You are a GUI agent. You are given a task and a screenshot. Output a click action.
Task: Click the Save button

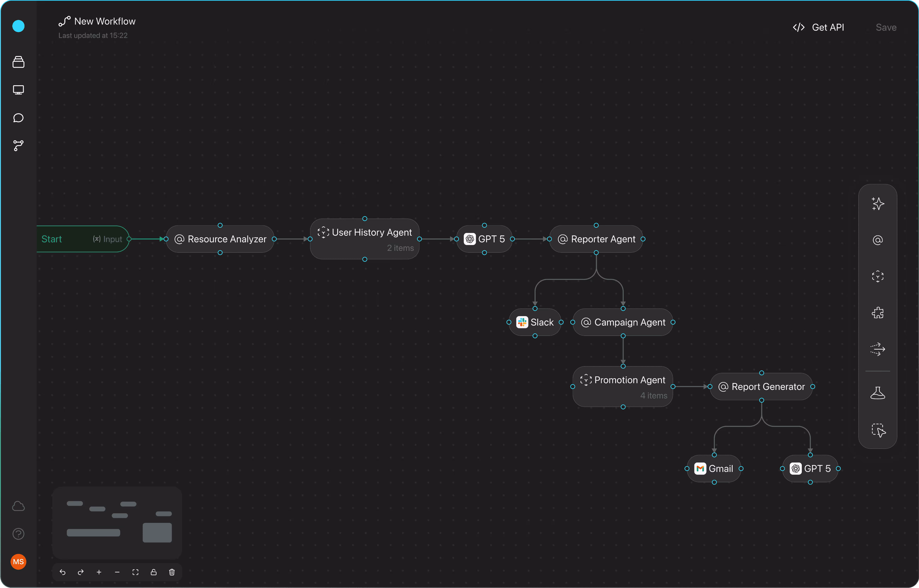coord(886,28)
